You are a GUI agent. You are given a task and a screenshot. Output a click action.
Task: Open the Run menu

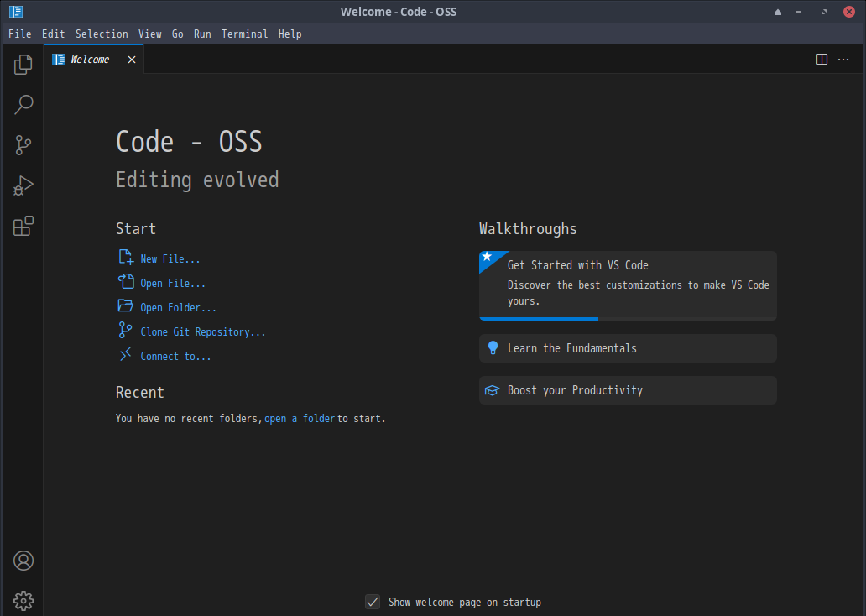(x=202, y=34)
